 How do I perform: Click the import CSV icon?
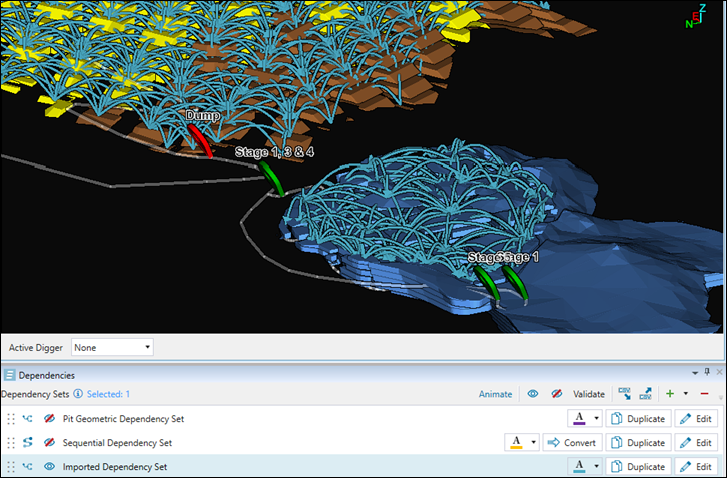pyautogui.click(x=624, y=394)
